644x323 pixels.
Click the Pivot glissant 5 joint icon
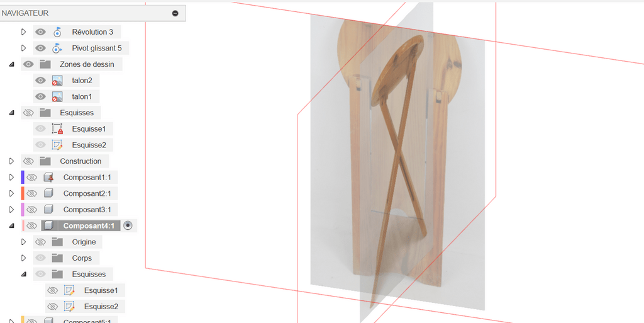[57, 48]
